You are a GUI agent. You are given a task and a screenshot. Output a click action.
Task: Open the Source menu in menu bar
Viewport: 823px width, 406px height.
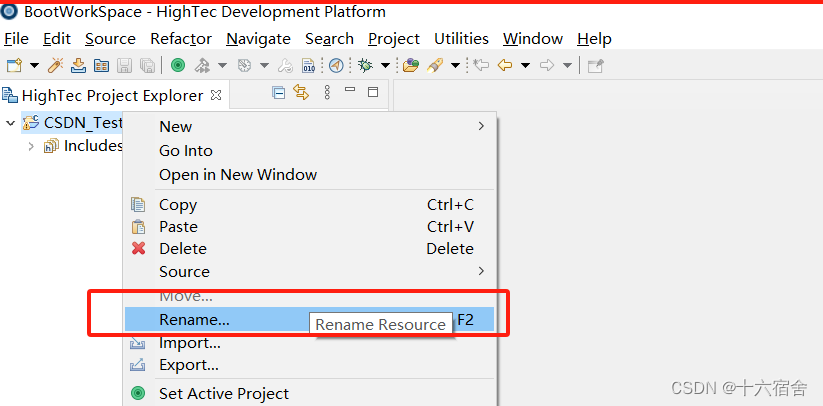(x=110, y=39)
